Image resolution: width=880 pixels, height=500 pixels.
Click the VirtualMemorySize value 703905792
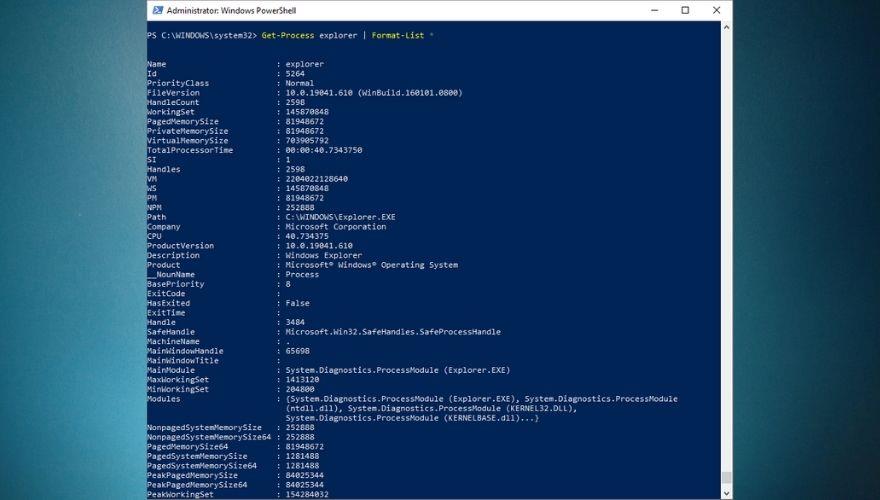click(x=307, y=140)
